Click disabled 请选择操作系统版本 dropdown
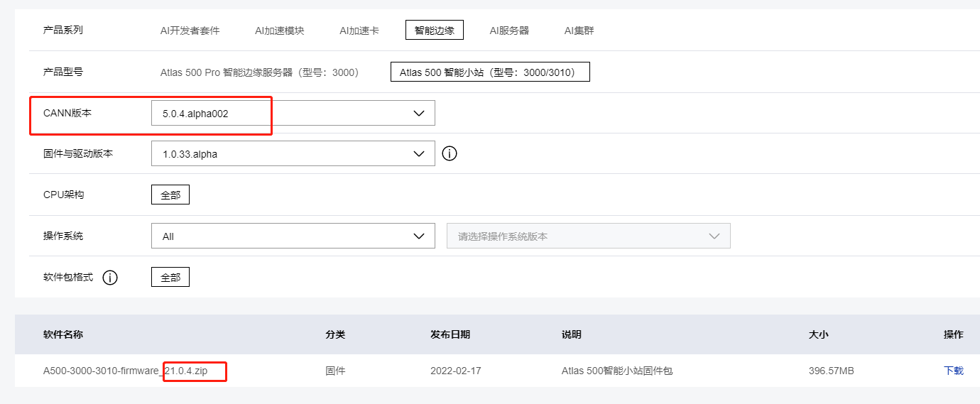This screenshot has width=980, height=404. click(588, 236)
